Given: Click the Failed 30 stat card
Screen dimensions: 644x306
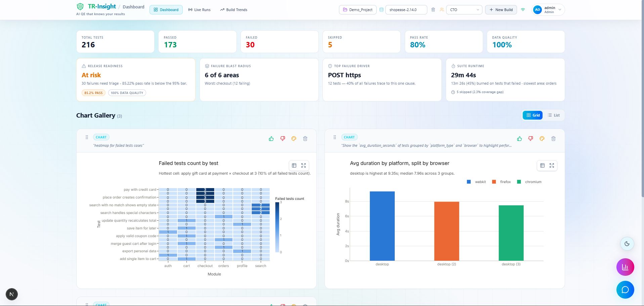Looking at the screenshot, I should [280, 42].
